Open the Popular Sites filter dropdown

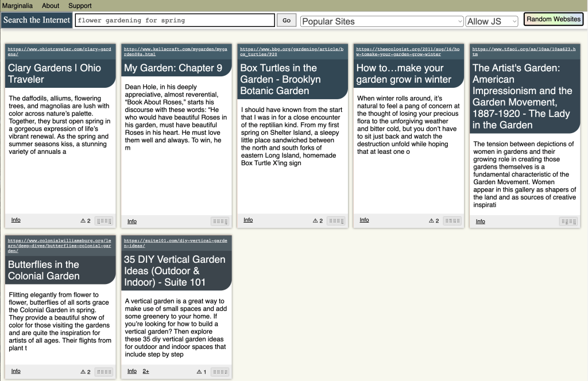[381, 21]
